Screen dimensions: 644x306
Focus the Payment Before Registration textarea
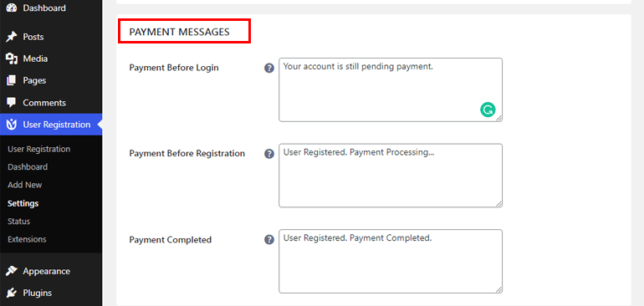tap(391, 176)
